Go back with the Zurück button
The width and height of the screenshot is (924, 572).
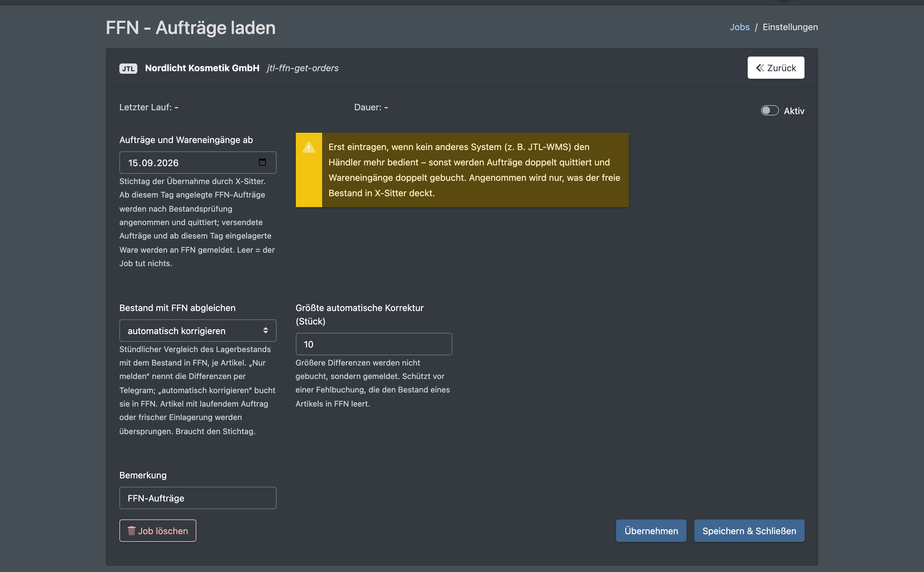pyautogui.click(x=776, y=68)
